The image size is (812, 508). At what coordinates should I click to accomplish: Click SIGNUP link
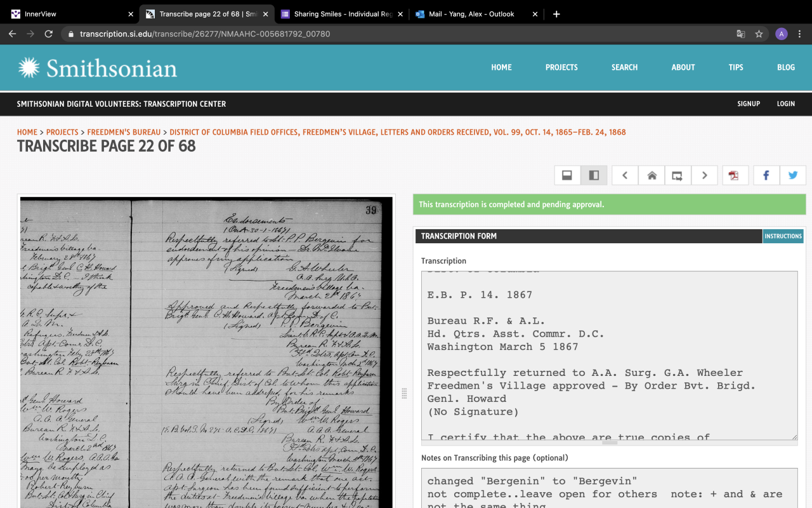click(x=749, y=104)
